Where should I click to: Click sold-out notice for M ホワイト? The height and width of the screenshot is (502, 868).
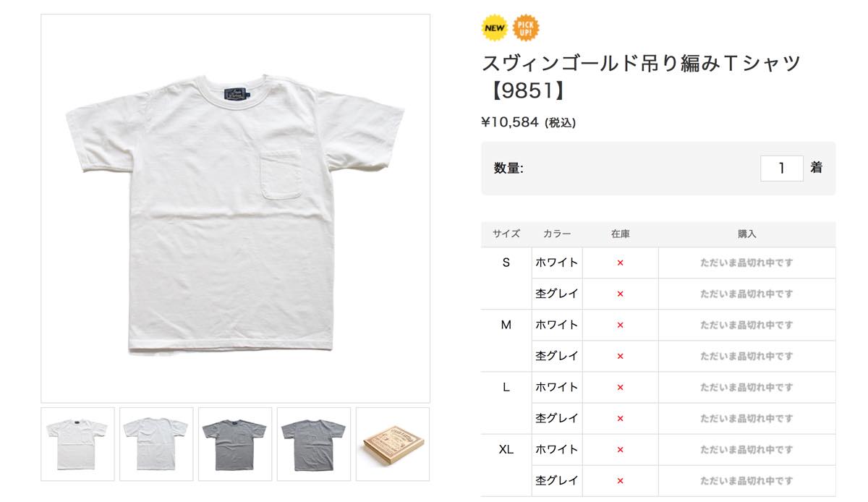[x=746, y=326]
